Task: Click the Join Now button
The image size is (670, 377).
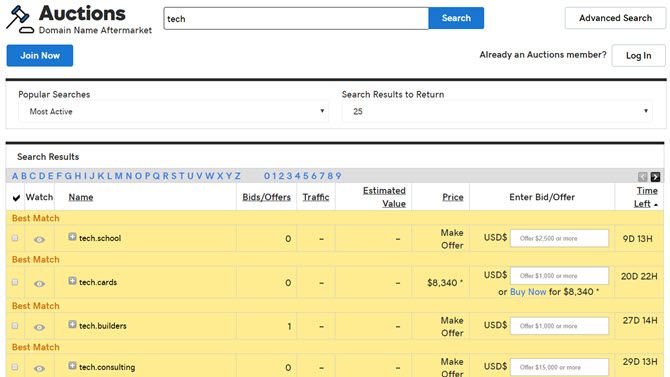Action: tap(40, 56)
